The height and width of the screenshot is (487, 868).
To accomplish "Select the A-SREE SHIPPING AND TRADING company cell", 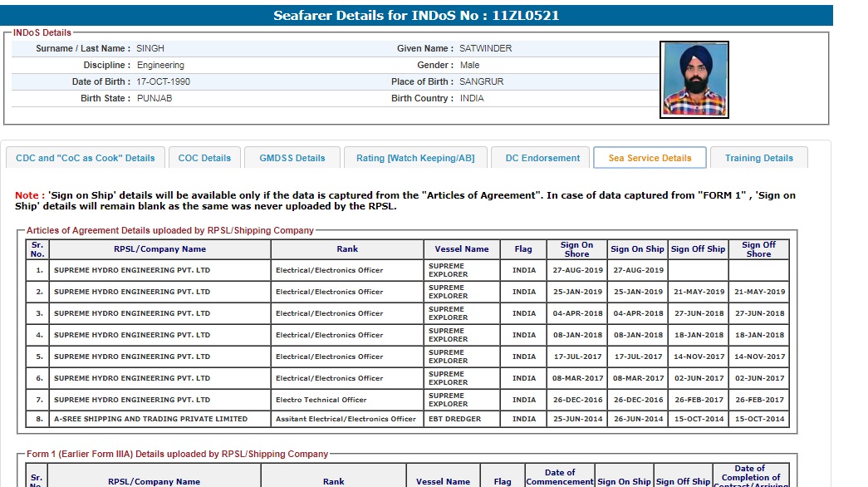I will click(150, 420).
